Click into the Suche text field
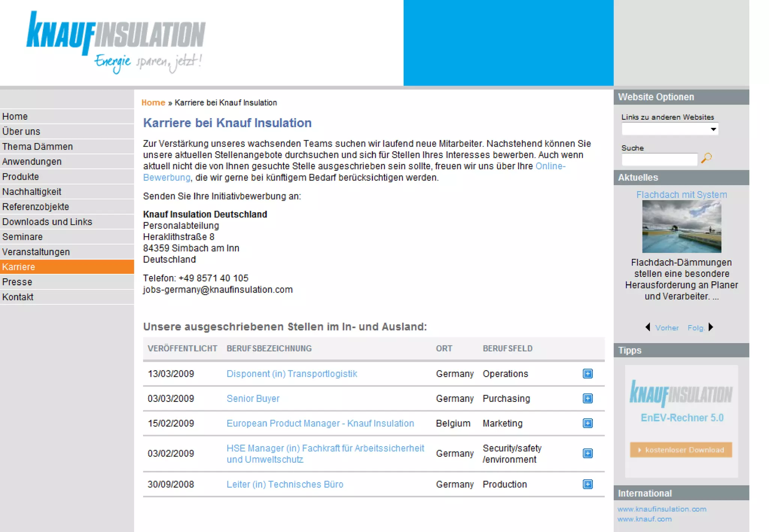This screenshot has height=532, width=769. point(659,159)
